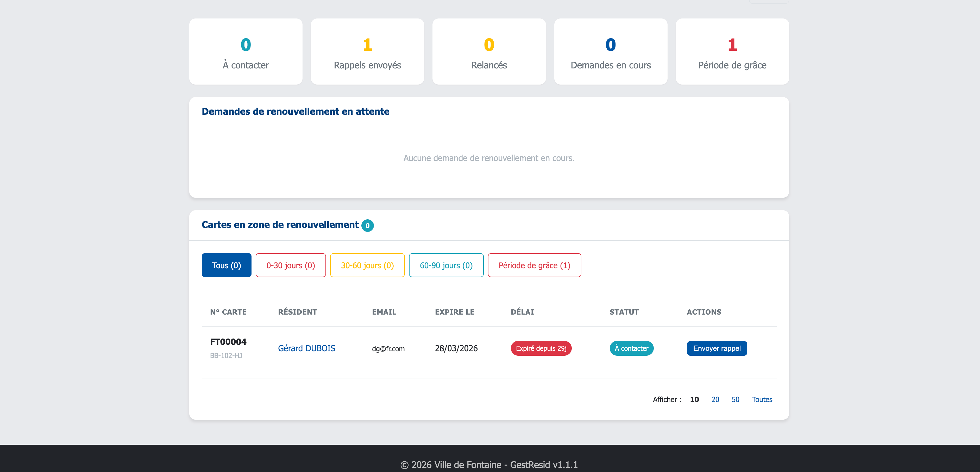Viewport: 980px width, 472px height.
Task: Click the renewal zone count badge
Action: (367, 226)
